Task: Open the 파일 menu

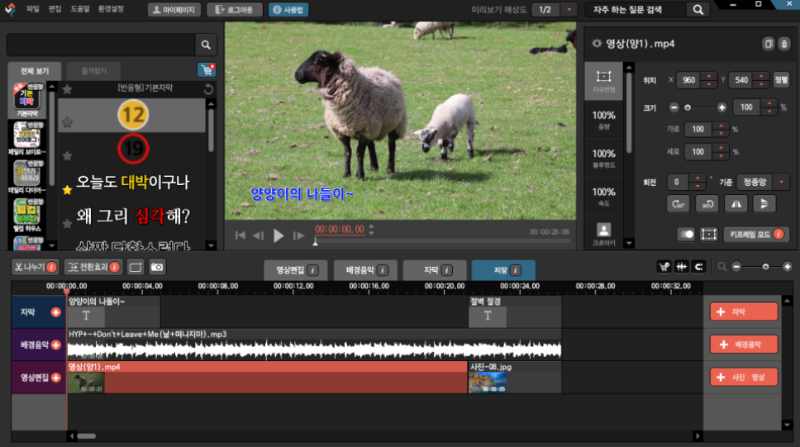Action: [33, 9]
